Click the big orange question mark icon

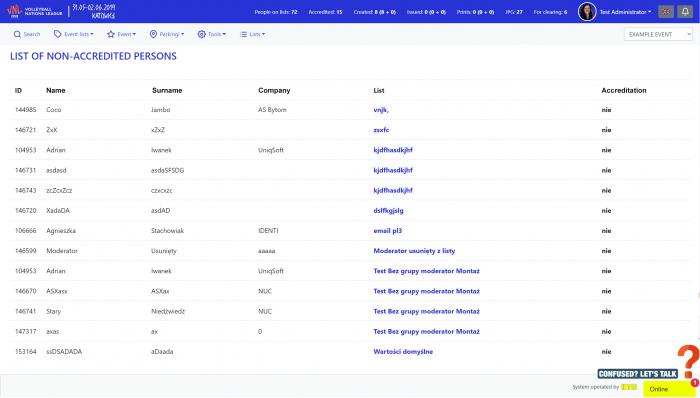688,361
